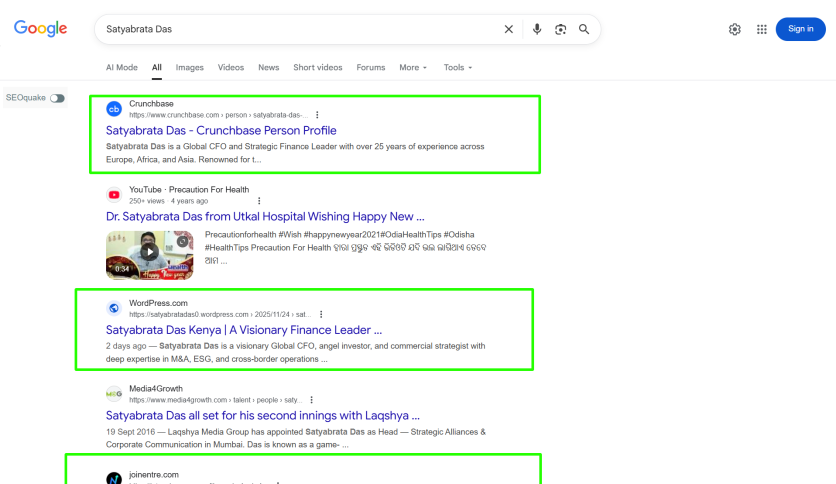Expand the Tools dropdown
This screenshot has width=836, height=484.
[x=457, y=68]
